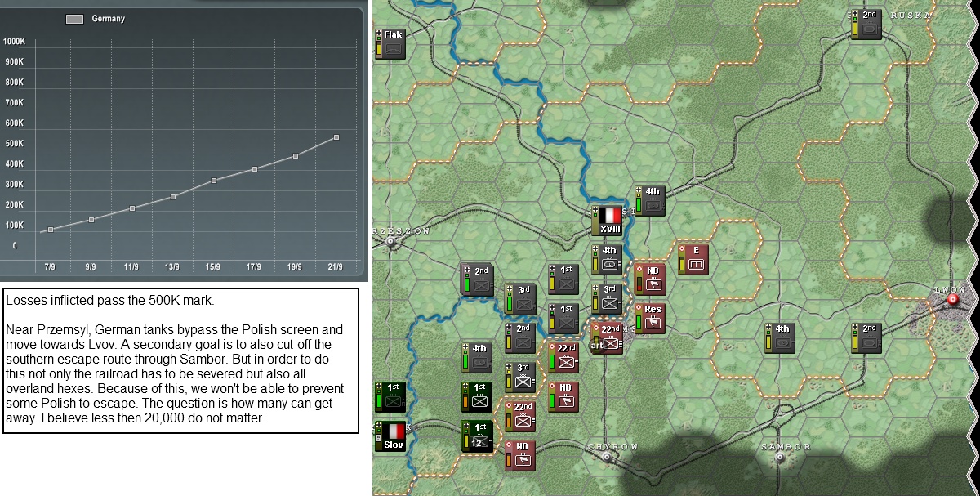
Task: Select the Polish 22nd art stack at Przemysl
Action: coord(607,337)
